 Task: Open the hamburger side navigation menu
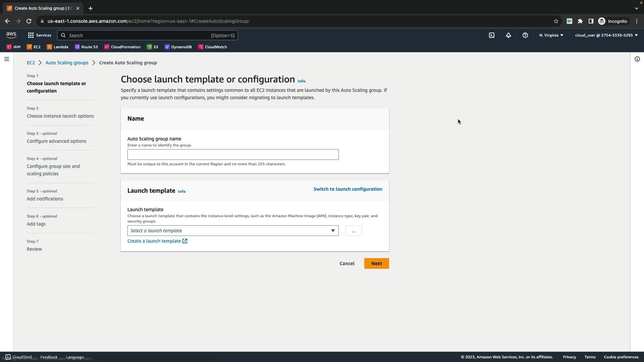coord(7,59)
